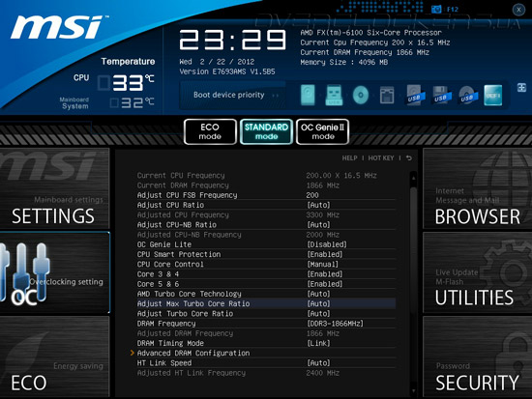Viewport: 532px width, 399px height.
Task: Click the Adjusted CPU Frequency 3300 MHz value
Action: tap(323, 214)
